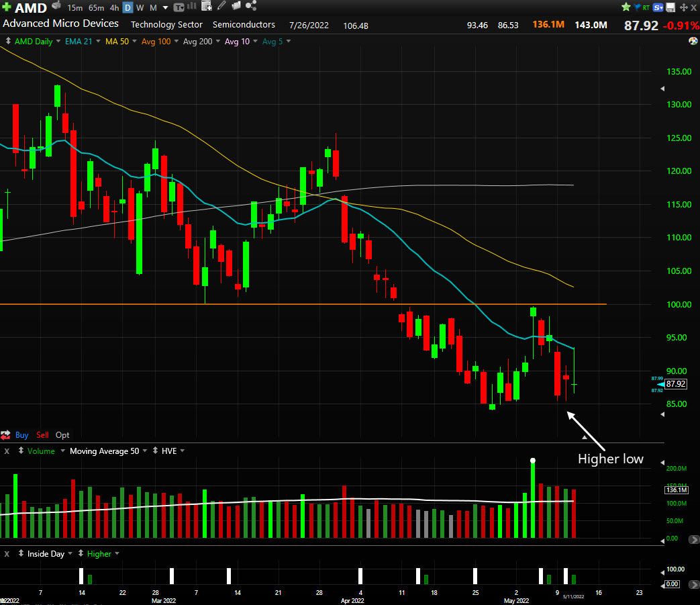Open the chart templates folder icon
Image resolution: width=700 pixels, height=605 pixels.
[236, 6]
